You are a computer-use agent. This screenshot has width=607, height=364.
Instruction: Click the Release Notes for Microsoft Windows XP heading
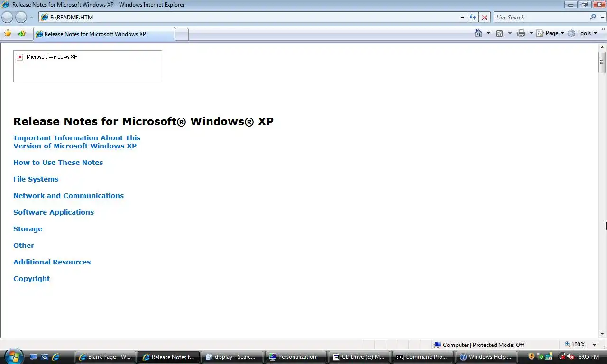[143, 121]
